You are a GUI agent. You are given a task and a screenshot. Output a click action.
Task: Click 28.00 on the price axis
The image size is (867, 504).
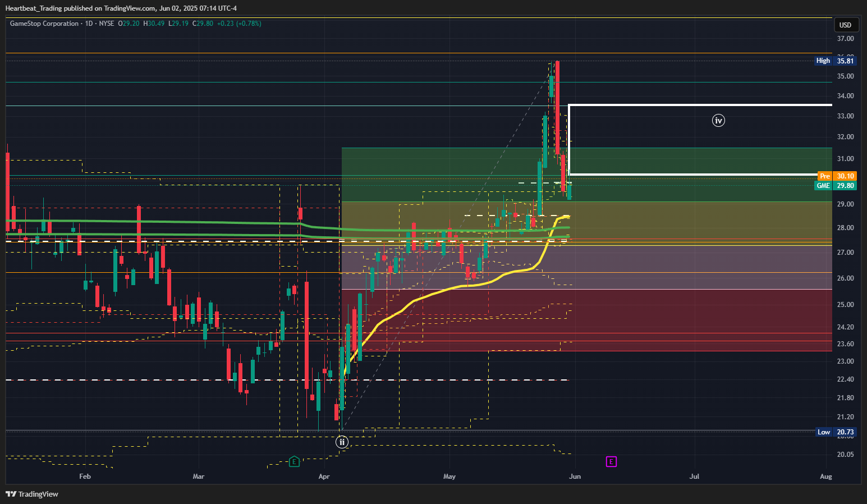(x=846, y=228)
